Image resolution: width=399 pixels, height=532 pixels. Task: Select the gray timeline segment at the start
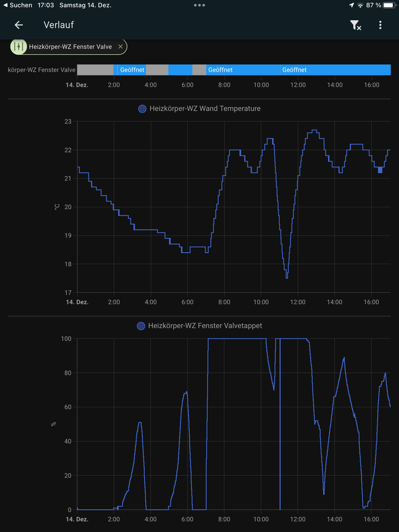(x=95, y=70)
